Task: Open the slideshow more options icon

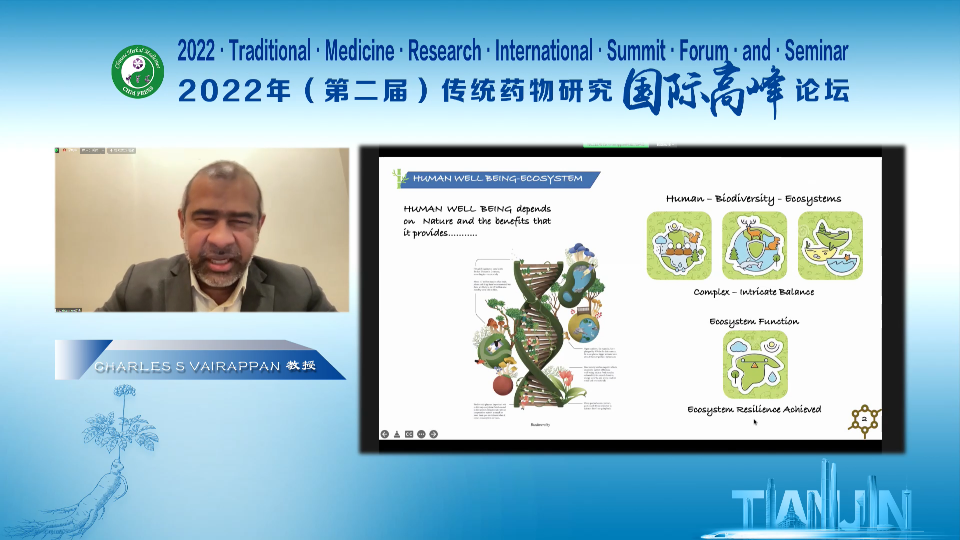Action: (x=421, y=433)
